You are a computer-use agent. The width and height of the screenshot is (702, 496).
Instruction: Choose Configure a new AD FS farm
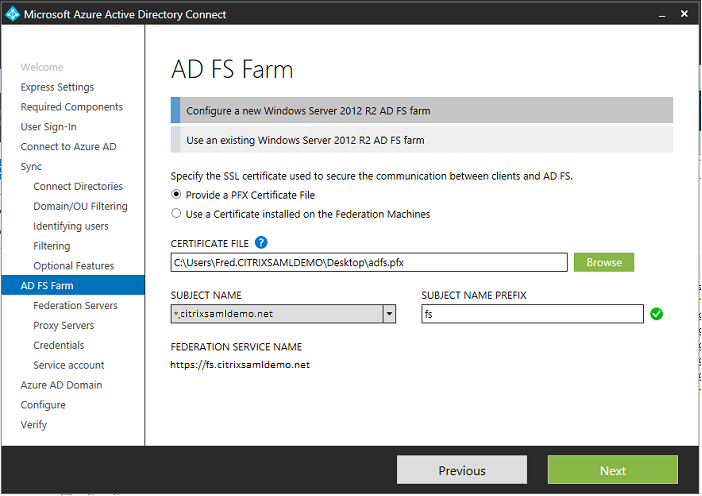[421, 110]
